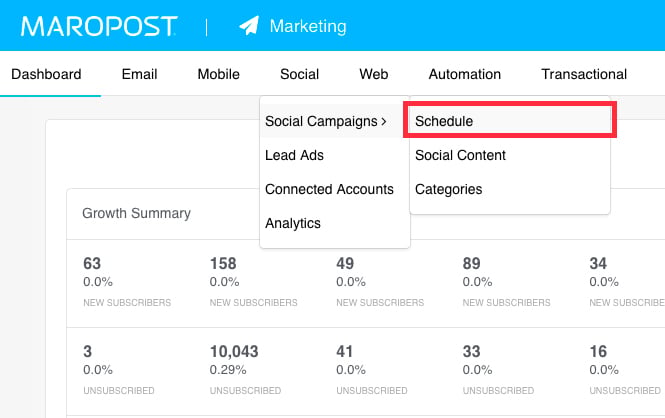The image size is (665, 418).
Task: Open the Transactional tab
Action: click(x=584, y=74)
